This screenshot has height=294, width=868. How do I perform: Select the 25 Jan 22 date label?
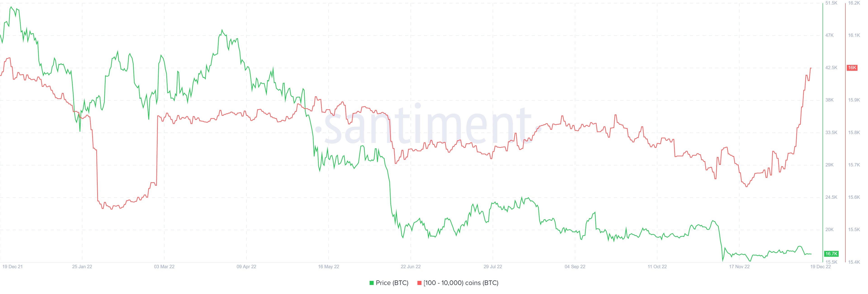[82, 267]
